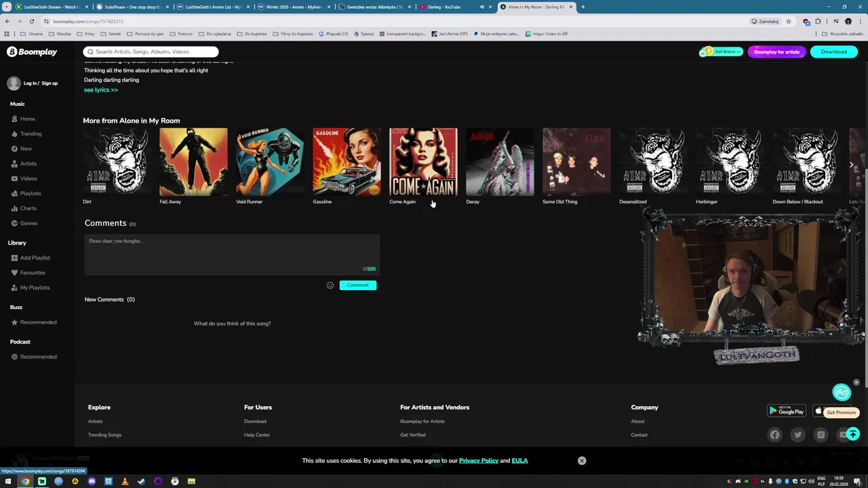Open the Get Boomplay coins icon
868x488 pixels.
(721, 52)
